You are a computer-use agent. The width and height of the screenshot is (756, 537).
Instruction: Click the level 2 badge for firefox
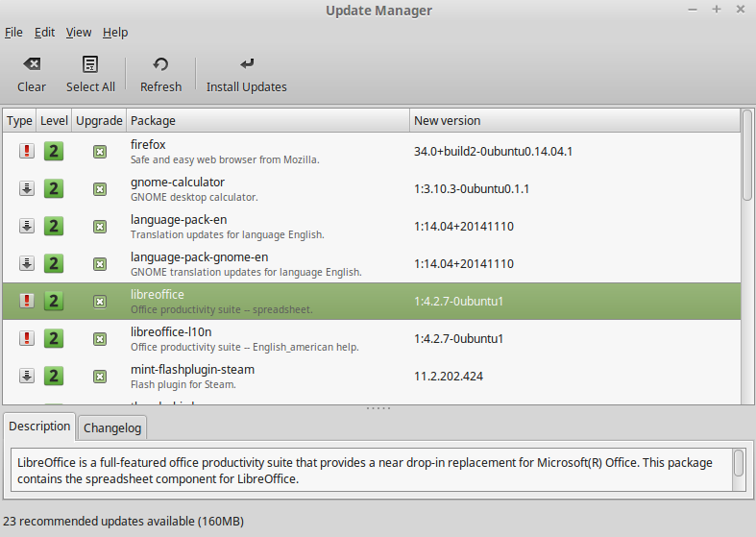[54, 152]
